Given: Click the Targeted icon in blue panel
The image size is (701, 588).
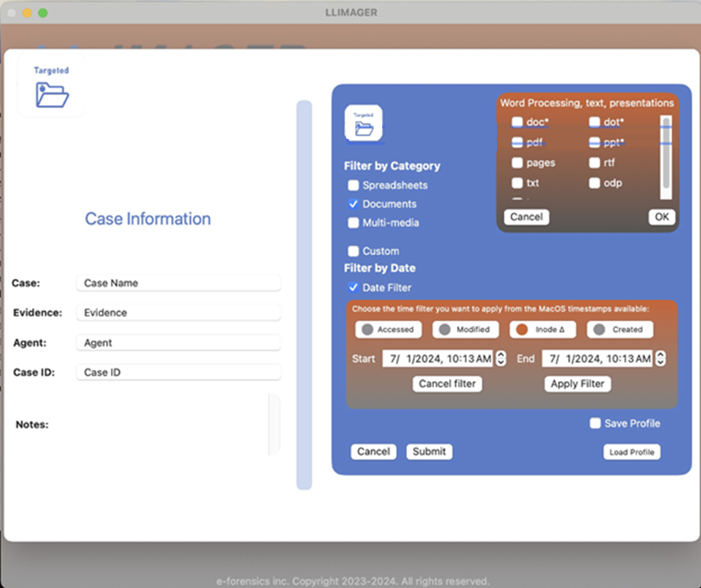Looking at the screenshot, I should pyautogui.click(x=363, y=123).
